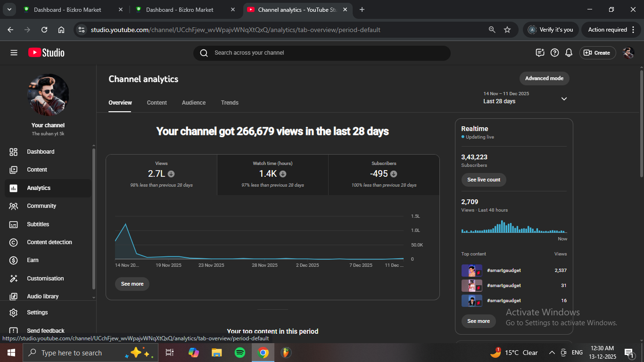Click the notifications bell icon
The height and width of the screenshot is (362, 644).
point(569,53)
